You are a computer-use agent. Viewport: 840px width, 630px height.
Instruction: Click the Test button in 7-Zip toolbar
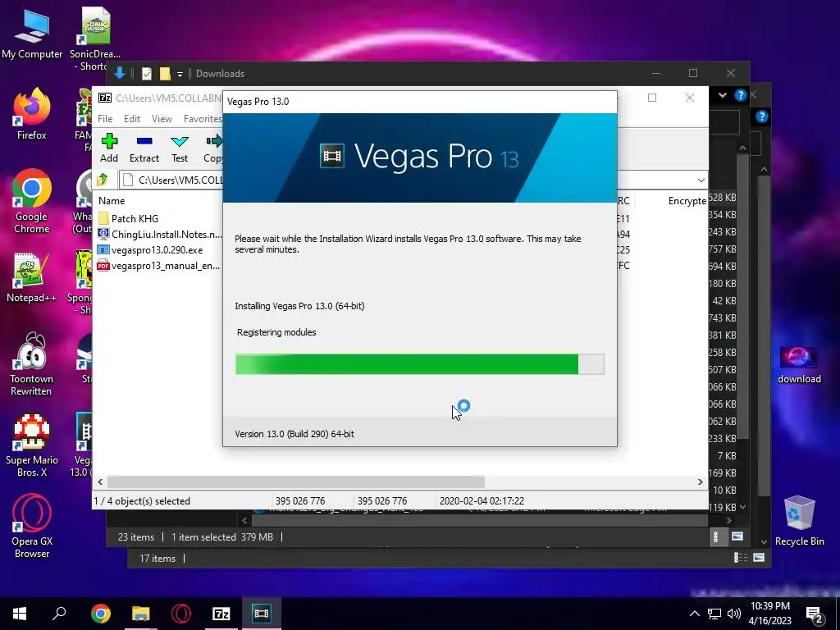(180, 148)
